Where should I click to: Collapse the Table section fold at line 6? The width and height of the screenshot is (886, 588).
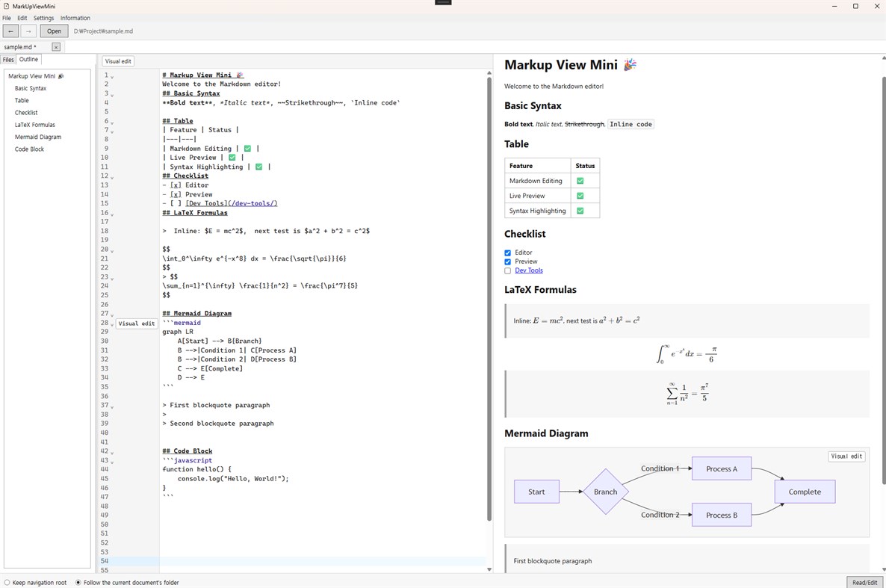point(112,122)
